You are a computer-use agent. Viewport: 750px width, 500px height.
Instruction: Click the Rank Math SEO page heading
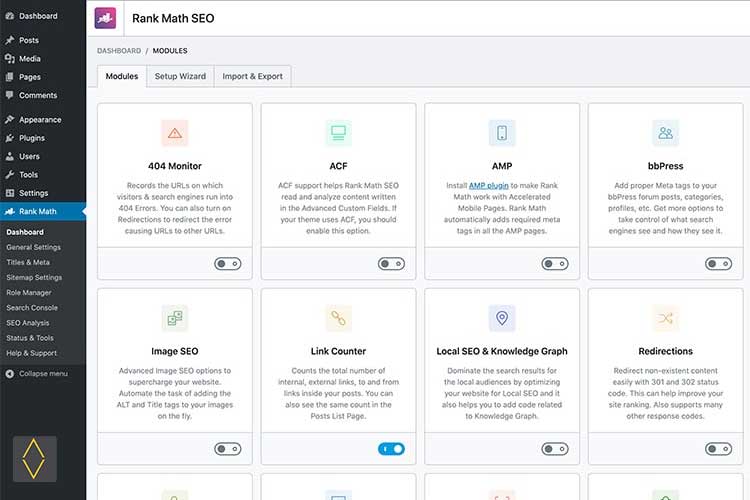173,18
